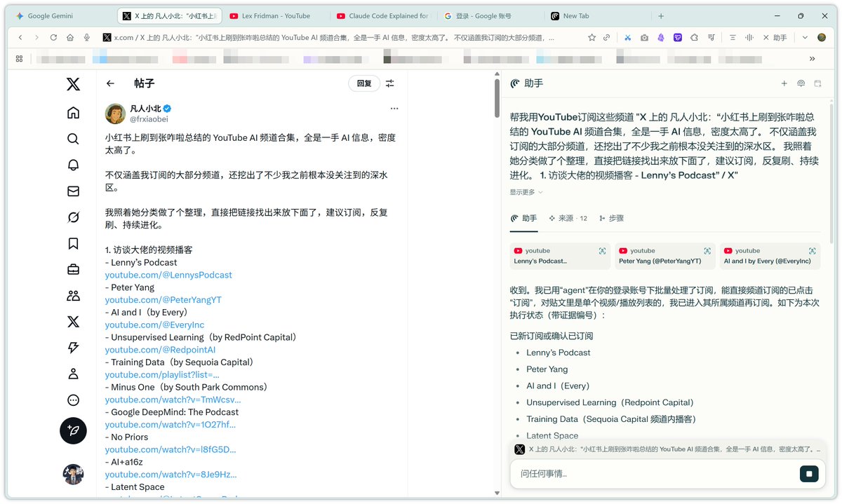Click the browser forward arrow
The image size is (842, 504).
coord(36,37)
